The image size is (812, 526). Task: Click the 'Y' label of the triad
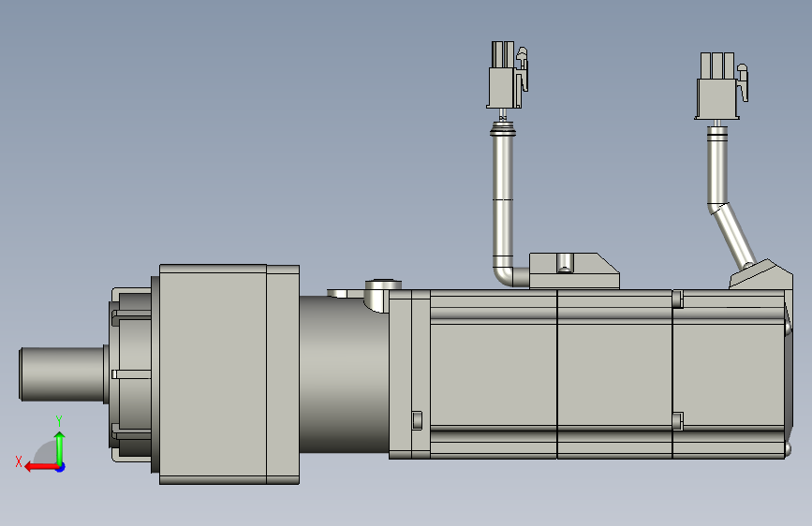pos(59,421)
